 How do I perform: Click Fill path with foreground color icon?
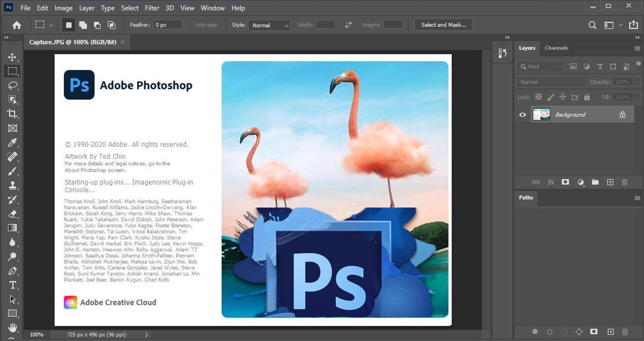(x=535, y=332)
